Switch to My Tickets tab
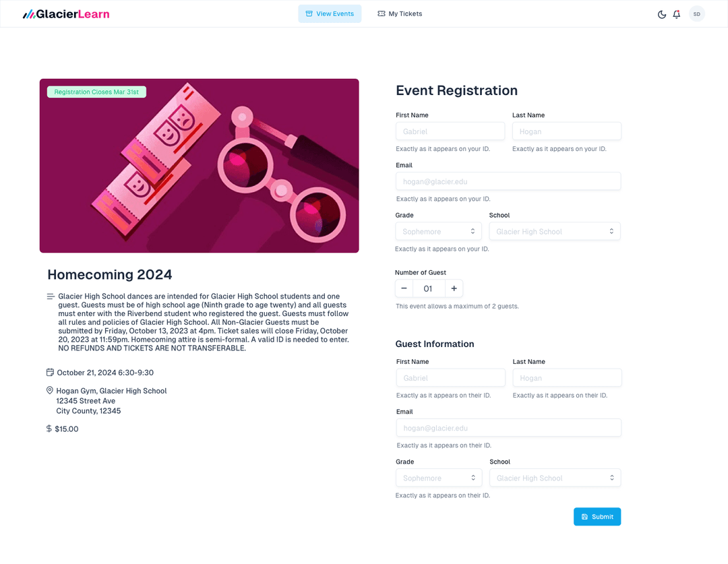Viewport: 728px width, 564px height. [400, 14]
